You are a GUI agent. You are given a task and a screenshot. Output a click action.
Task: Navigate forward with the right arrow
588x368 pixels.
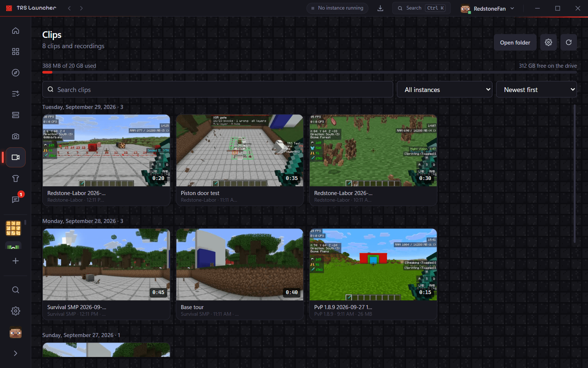click(81, 8)
